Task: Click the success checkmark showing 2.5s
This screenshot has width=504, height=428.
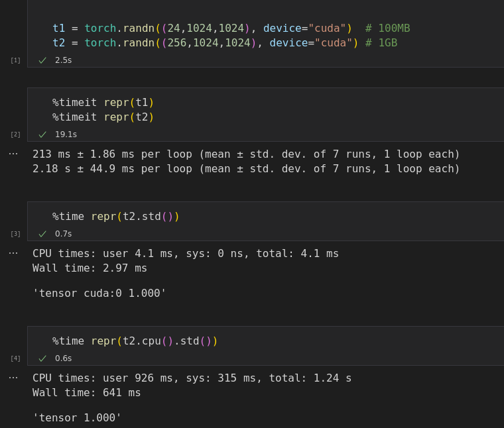Action: point(42,60)
